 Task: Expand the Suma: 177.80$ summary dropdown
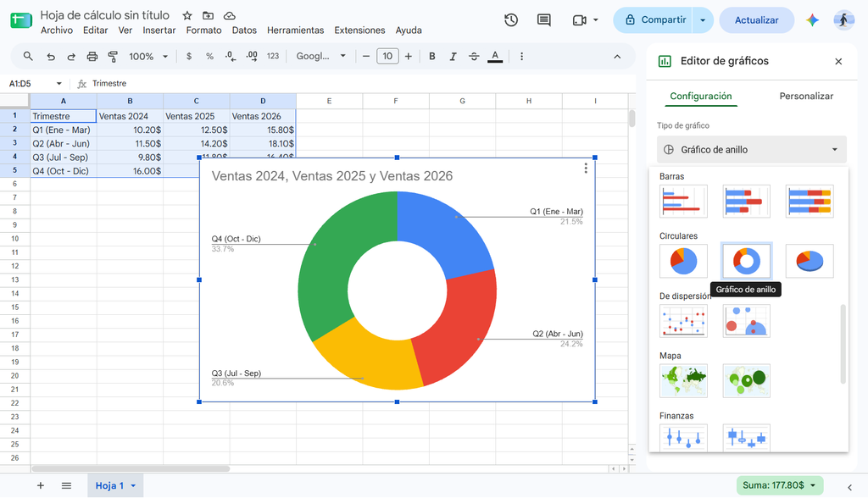(x=813, y=485)
